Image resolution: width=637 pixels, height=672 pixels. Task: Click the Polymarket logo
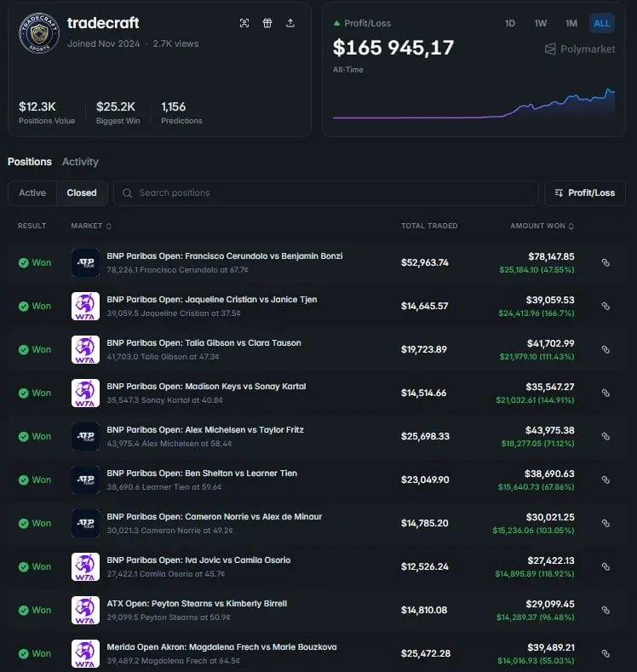tap(580, 49)
